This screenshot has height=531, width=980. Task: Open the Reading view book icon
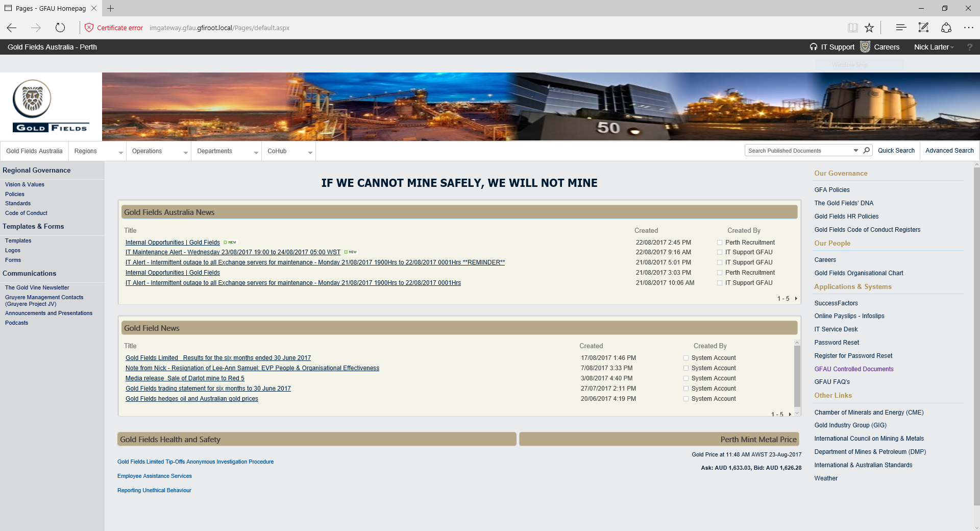pyautogui.click(x=852, y=28)
